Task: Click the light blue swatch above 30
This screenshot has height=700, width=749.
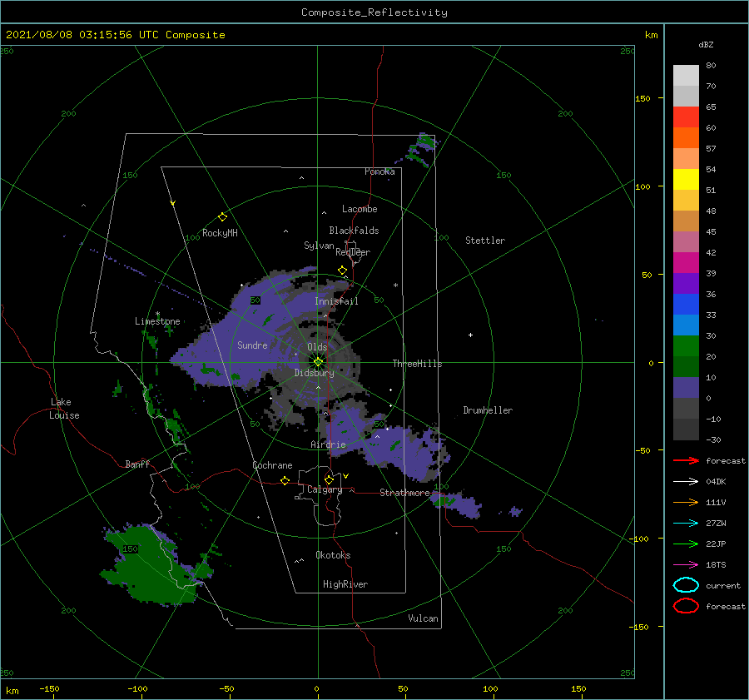Action: tap(686, 325)
